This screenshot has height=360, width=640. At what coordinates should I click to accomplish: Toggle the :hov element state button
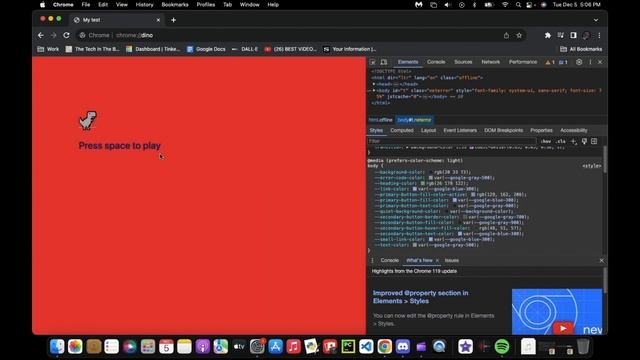pyautogui.click(x=546, y=141)
